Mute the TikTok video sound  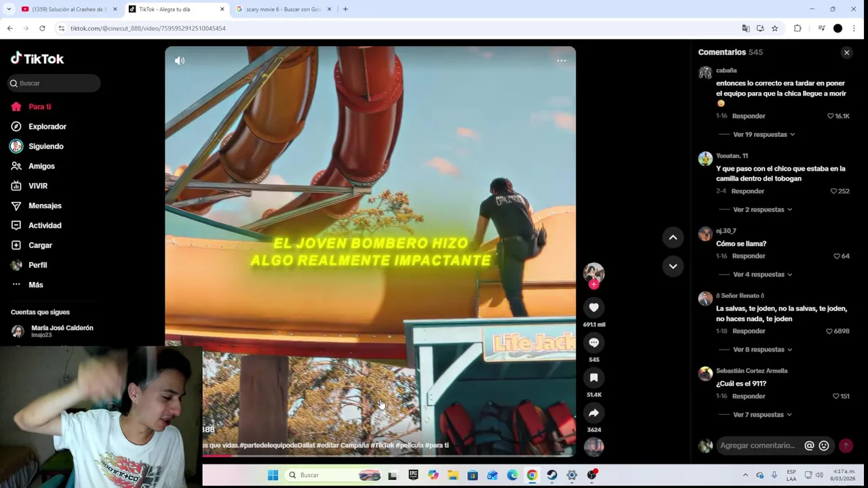pos(180,60)
